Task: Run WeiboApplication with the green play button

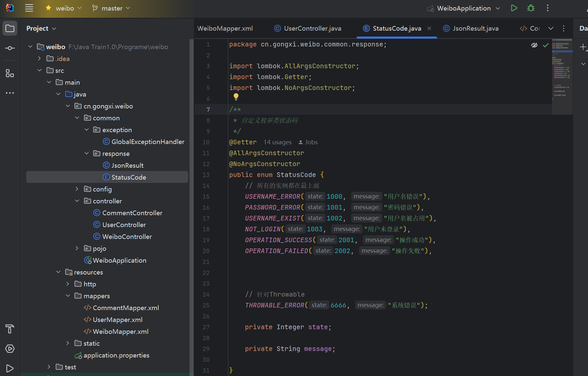Action: click(x=514, y=8)
